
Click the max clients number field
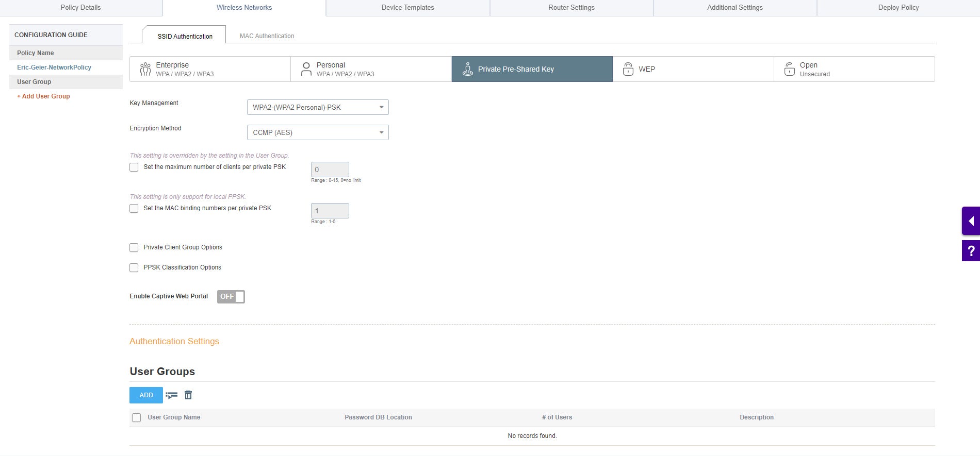[x=330, y=170]
